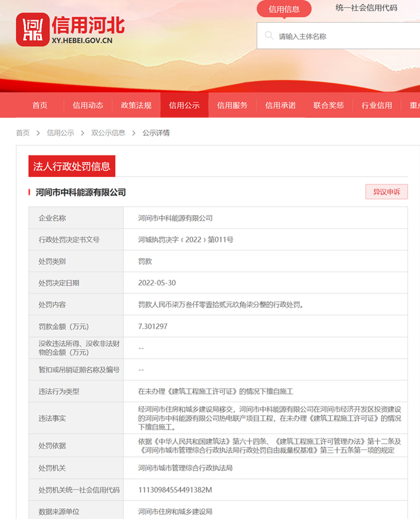The height and width of the screenshot is (519, 420).
Task: Open the 信用承诺 navigation item
Action: tap(280, 105)
